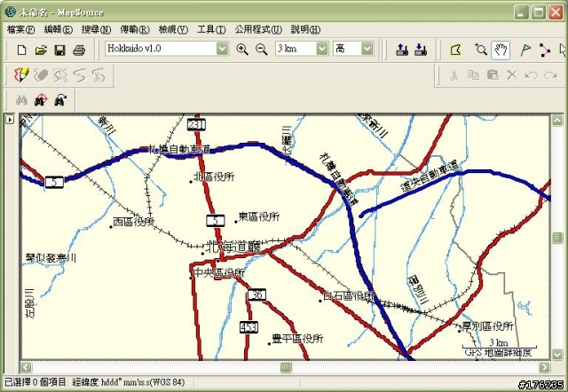This screenshot has width=568, height=392.
Task: Click the 豊平區役所 map point
Action: coord(269,343)
